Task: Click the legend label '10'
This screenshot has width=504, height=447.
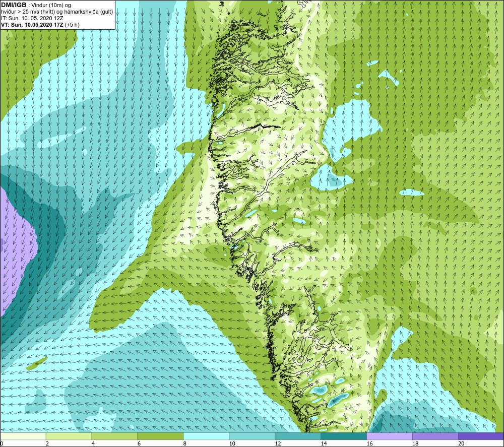Action: [232, 443]
